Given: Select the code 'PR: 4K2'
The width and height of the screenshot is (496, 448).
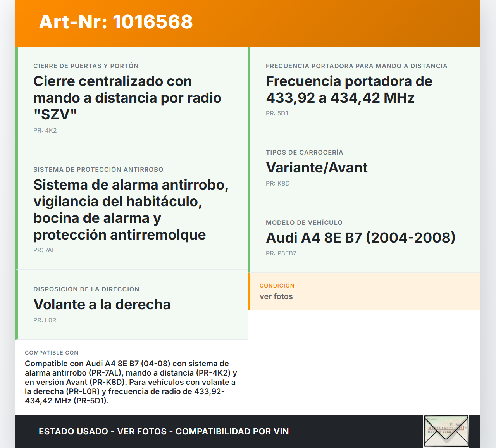Looking at the screenshot, I should point(45,130).
